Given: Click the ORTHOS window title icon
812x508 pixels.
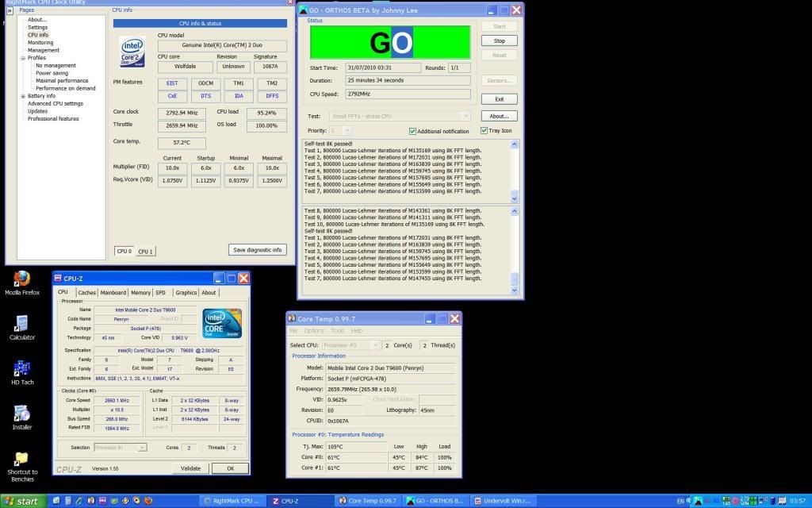Looking at the screenshot, I should tap(304, 10).
